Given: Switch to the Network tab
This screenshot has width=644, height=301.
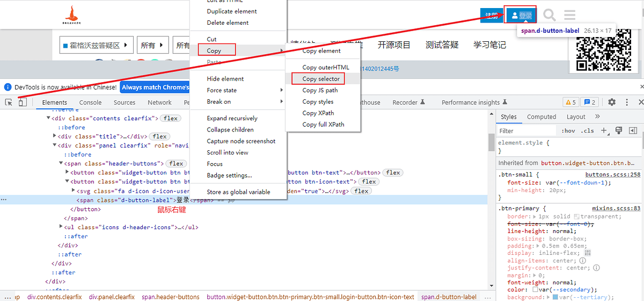Looking at the screenshot, I should [160, 102].
